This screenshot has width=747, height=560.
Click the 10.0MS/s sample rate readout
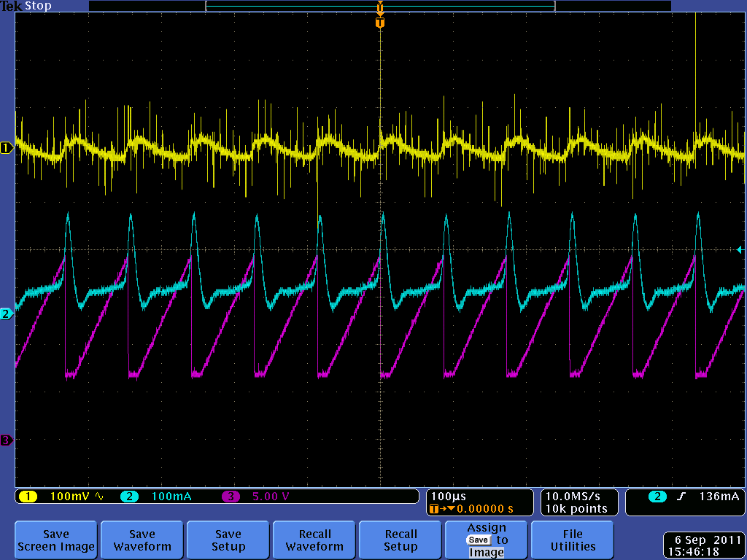point(573,496)
